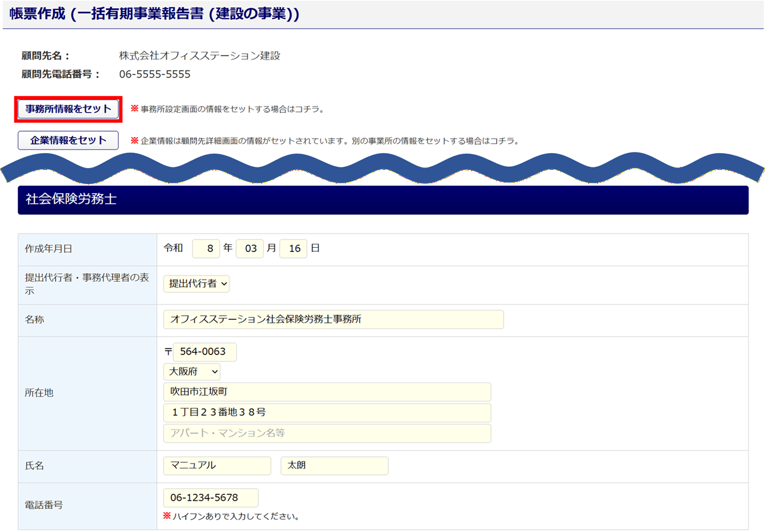765x532 pixels.
Task: Focus the month field containing 03
Action: (x=250, y=248)
